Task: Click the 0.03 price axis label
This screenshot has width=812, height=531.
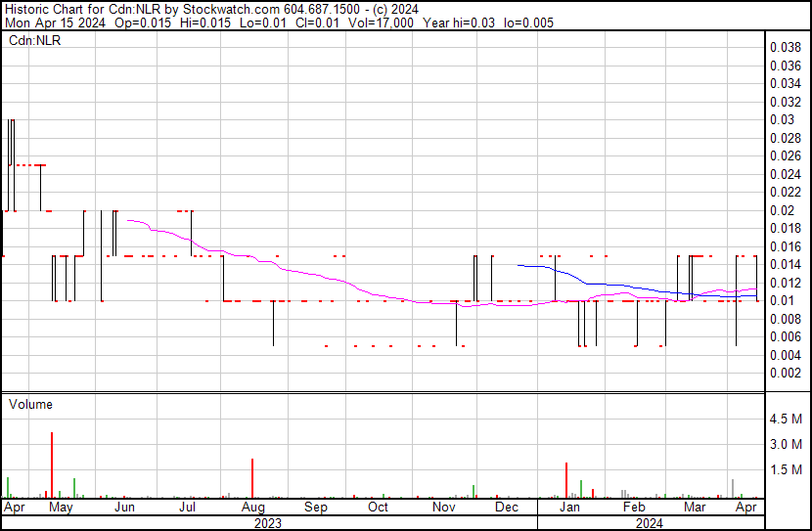Action: coord(784,119)
